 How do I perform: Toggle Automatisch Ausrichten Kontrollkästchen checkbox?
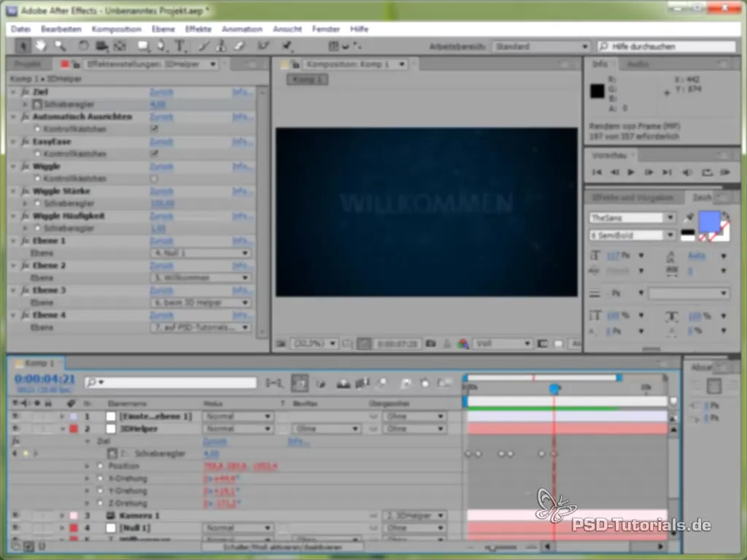[154, 128]
